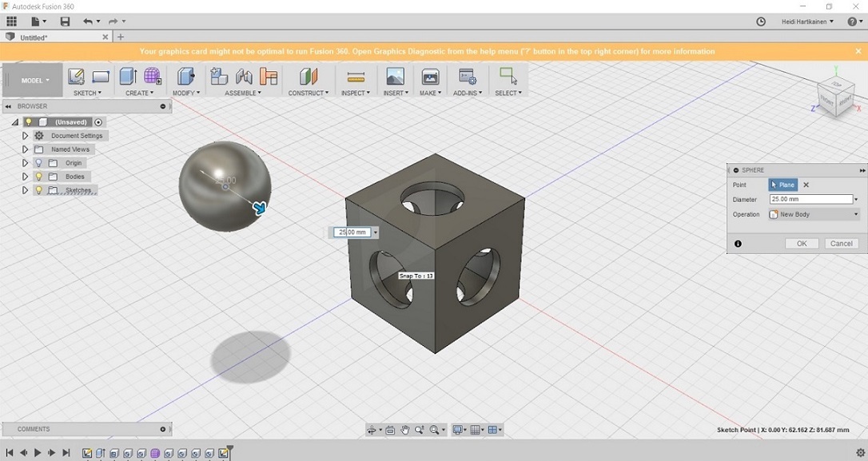The width and height of the screenshot is (868, 461).
Task: Click the Create Sketch tool icon
Action: [77, 77]
